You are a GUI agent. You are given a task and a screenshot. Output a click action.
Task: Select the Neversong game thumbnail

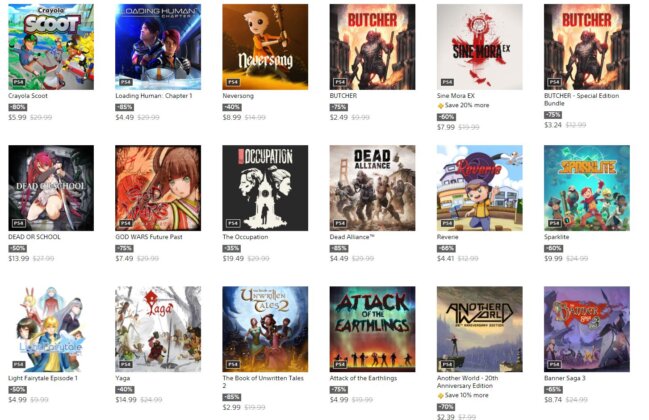265,47
